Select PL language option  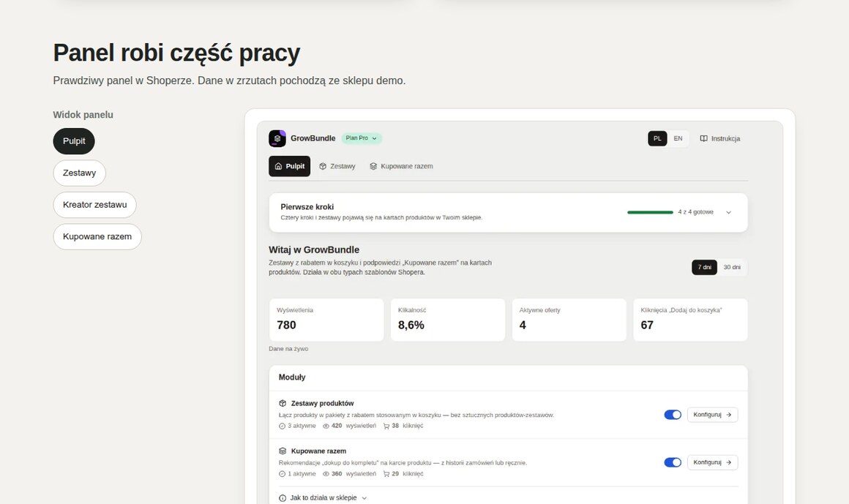657,138
